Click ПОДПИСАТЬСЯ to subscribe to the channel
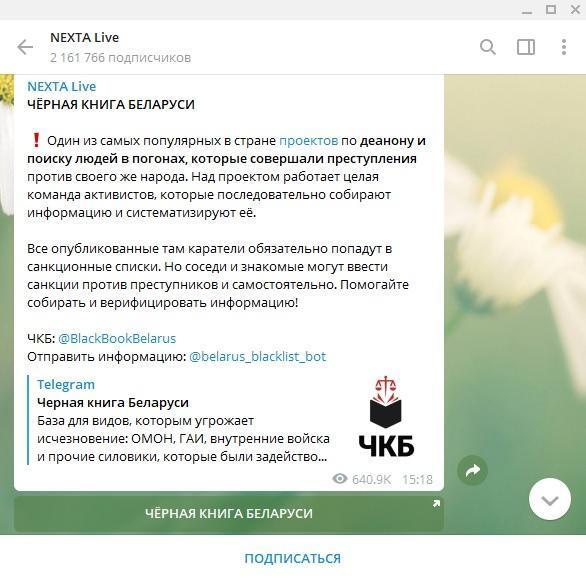The width and height of the screenshot is (586, 578). [x=293, y=559]
